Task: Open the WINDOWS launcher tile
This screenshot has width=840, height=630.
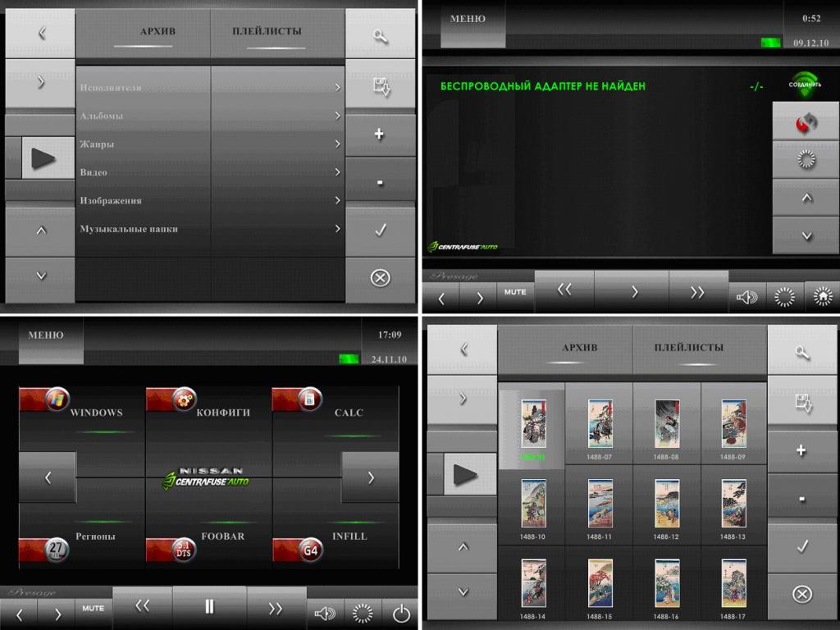Action: coord(82,412)
